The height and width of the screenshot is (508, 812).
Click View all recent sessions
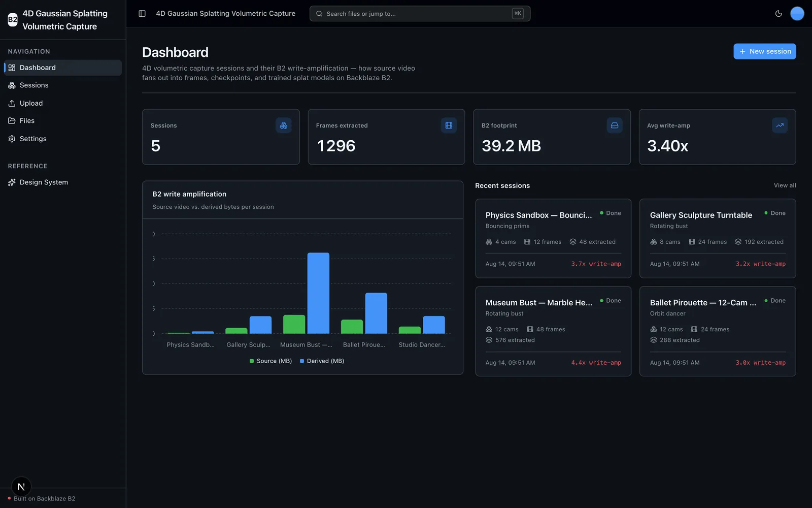(785, 185)
